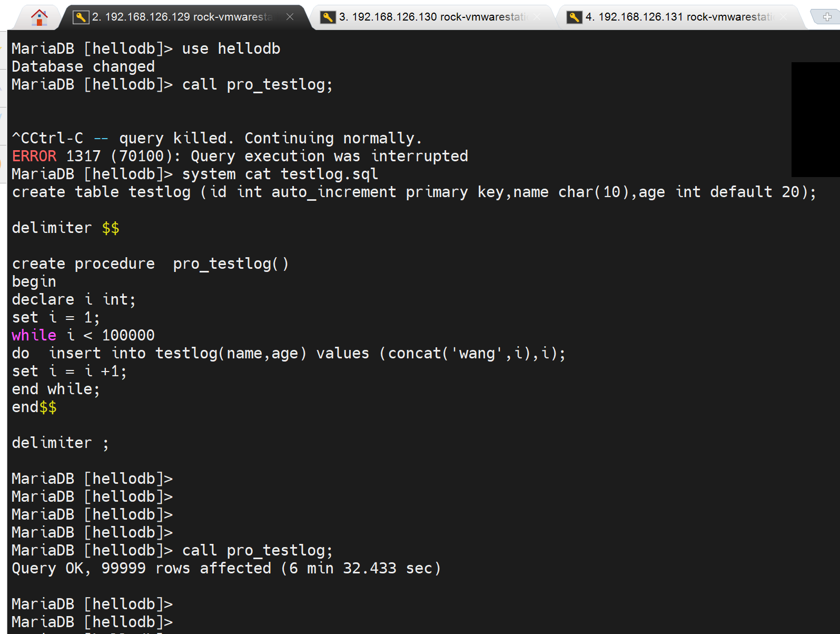
Task: Switch to the 3. 192.168.126.130 tab
Action: click(x=432, y=17)
